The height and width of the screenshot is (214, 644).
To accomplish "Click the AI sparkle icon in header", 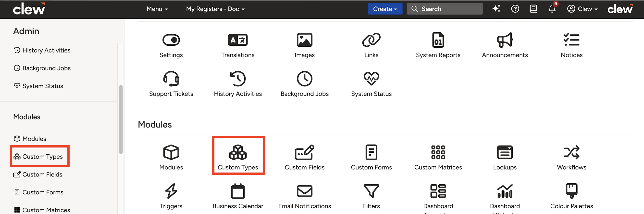I will pyautogui.click(x=496, y=9).
